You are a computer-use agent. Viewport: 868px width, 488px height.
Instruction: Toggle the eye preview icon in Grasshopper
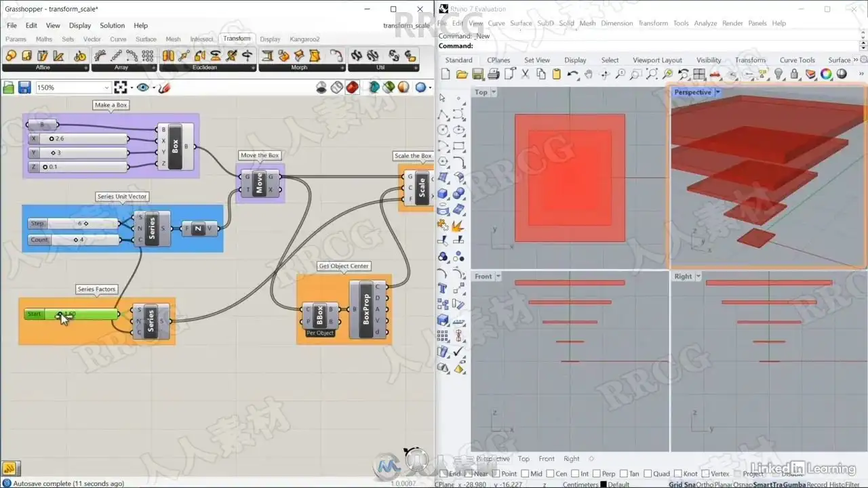(x=142, y=87)
